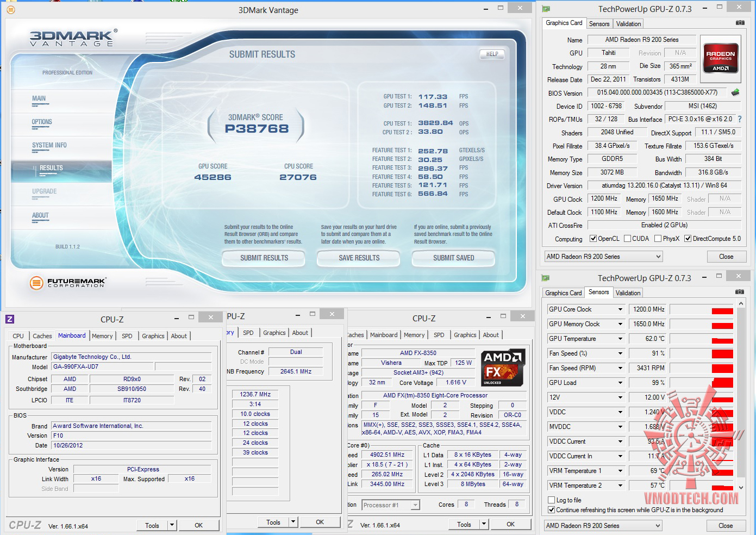This screenshot has width=756, height=535.
Task: Open the Fan Speed (RPM) sensor dropdown
Action: (x=620, y=368)
